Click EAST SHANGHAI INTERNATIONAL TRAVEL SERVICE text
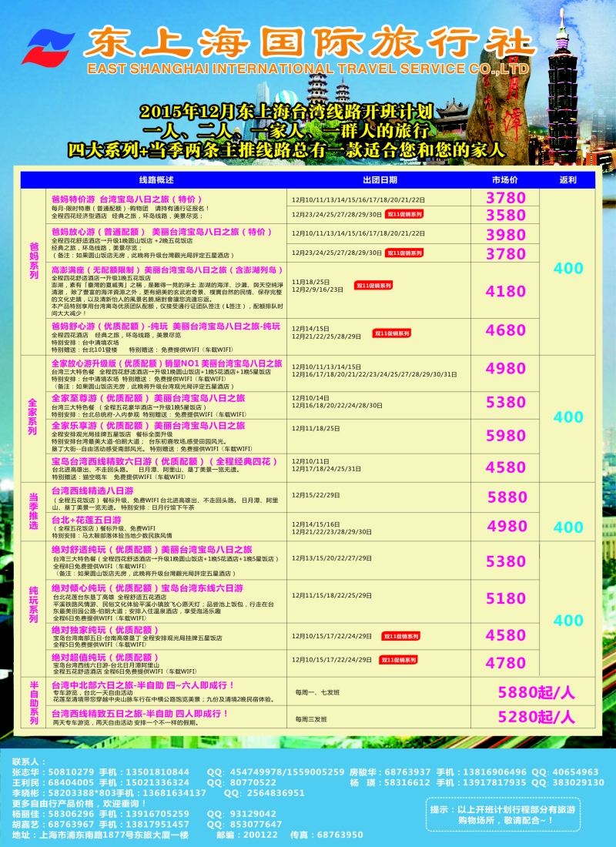 click(x=308, y=69)
